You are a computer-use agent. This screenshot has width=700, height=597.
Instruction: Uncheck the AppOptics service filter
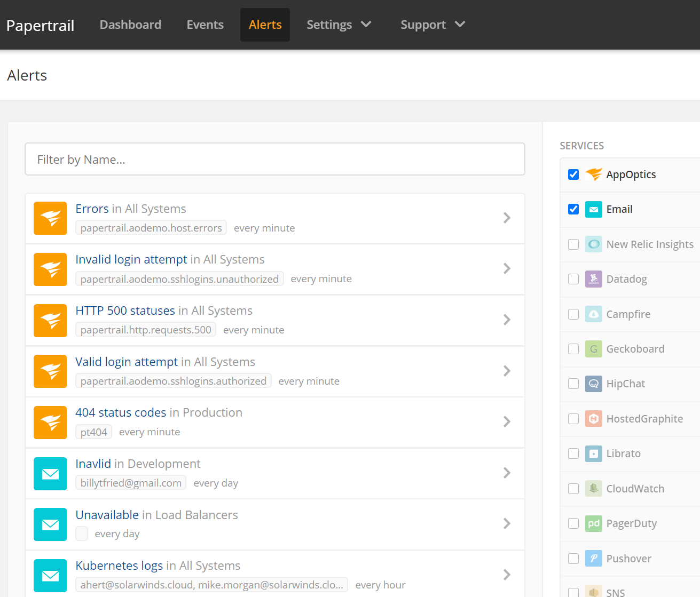click(573, 174)
